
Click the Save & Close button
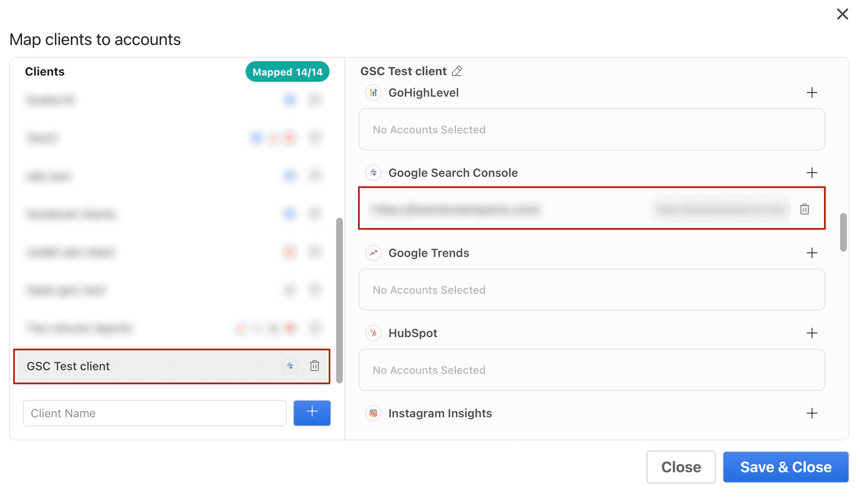pos(786,467)
